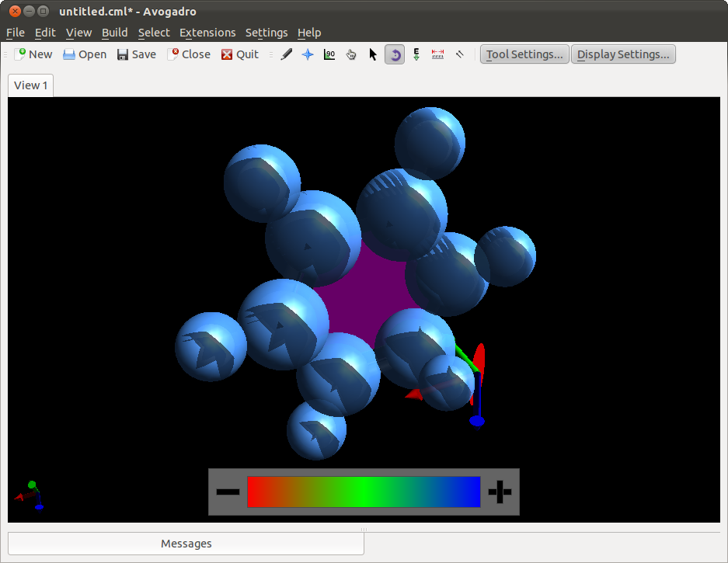Click the color gradient bar
Viewport: 728px width, 563px height.
point(364,490)
